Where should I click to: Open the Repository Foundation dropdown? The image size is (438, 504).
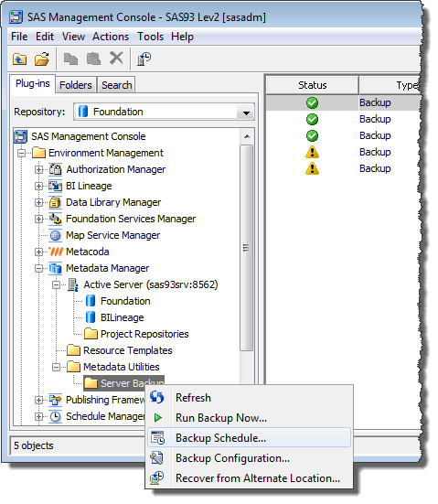pos(246,113)
